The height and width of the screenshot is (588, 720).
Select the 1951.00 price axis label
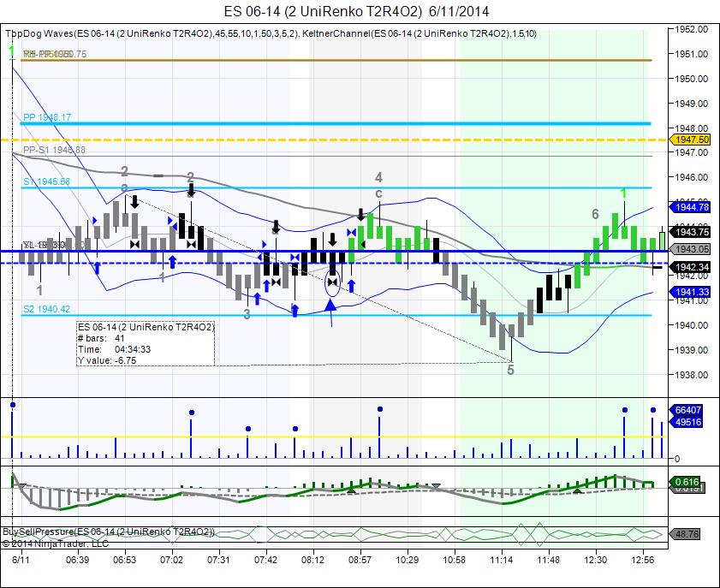(x=691, y=54)
